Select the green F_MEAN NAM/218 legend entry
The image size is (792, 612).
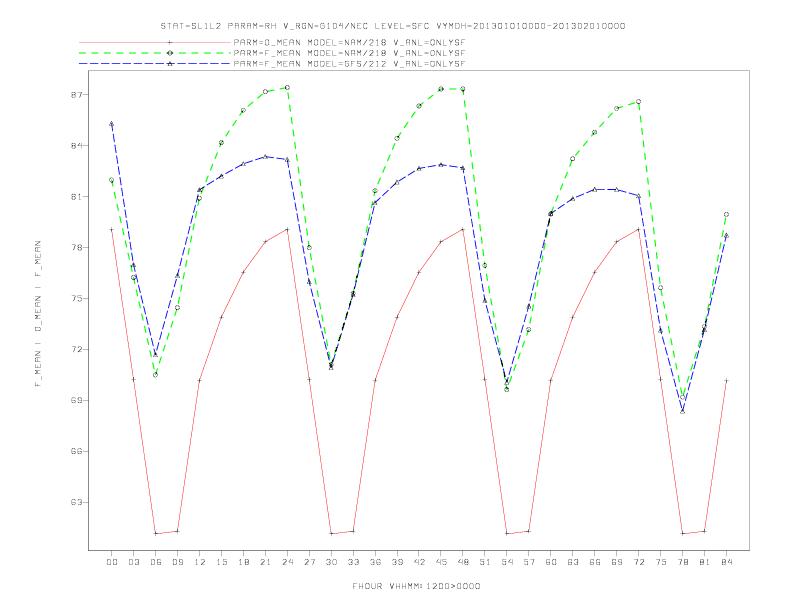[272, 53]
